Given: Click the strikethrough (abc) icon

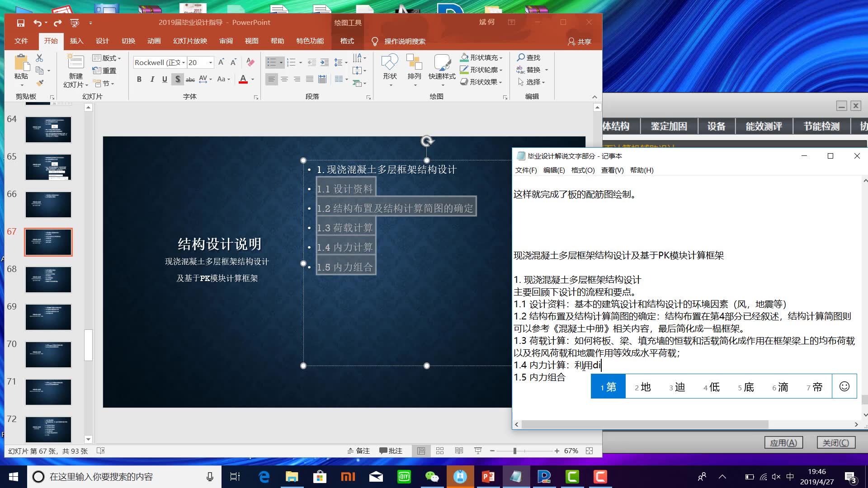Looking at the screenshot, I should [x=190, y=79].
